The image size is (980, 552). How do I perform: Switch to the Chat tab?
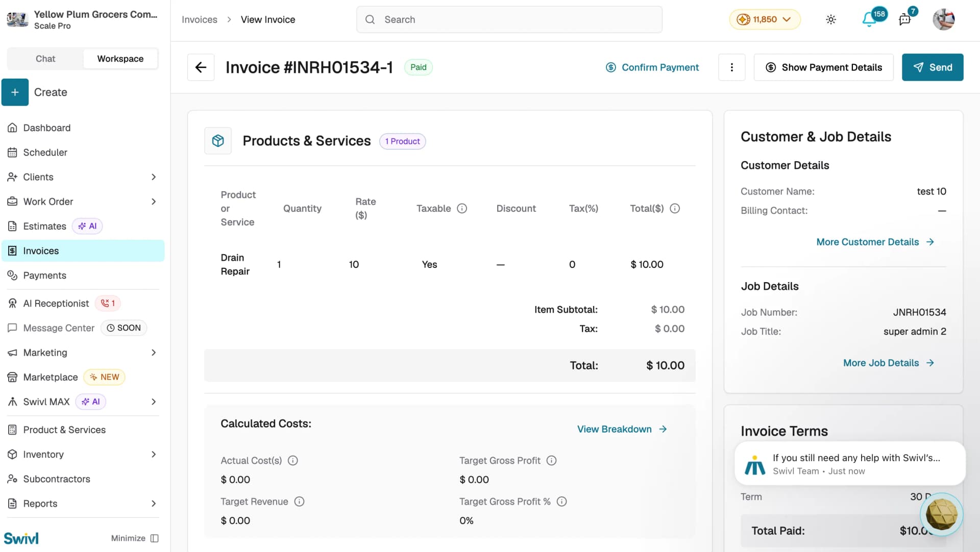[x=45, y=59]
